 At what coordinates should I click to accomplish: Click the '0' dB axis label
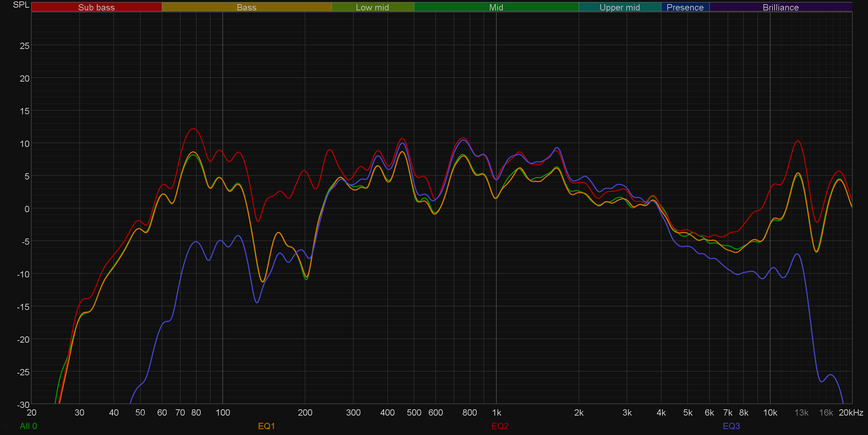click(x=27, y=209)
